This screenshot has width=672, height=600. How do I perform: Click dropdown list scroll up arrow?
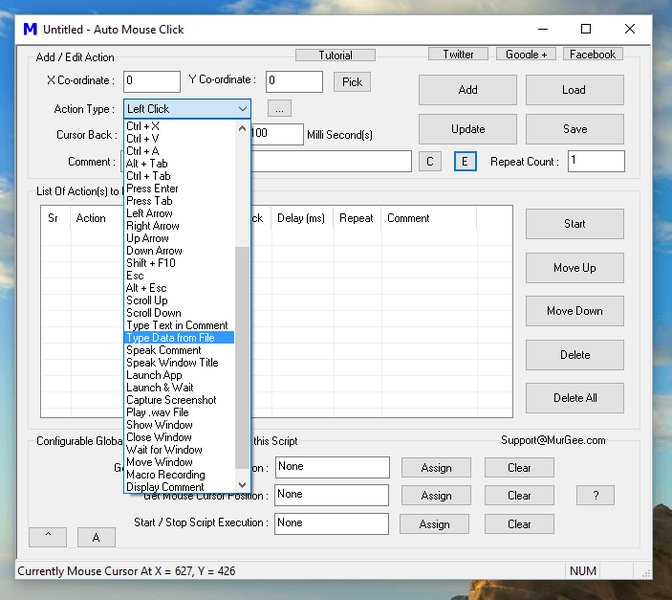point(242,128)
